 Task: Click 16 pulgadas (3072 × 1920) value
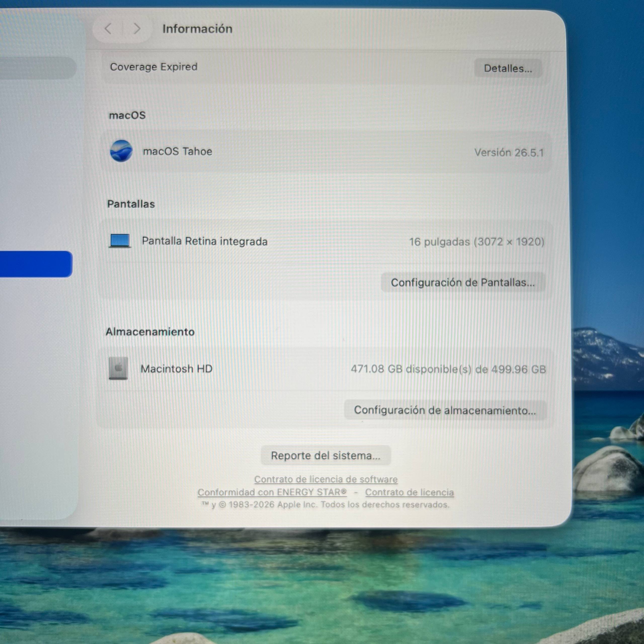pyautogui.click(x=477, y=242)
